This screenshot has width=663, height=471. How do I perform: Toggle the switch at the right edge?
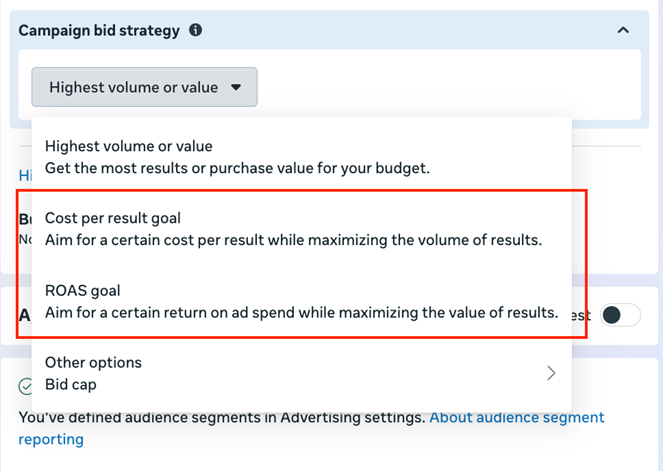(x=619, y=316)
